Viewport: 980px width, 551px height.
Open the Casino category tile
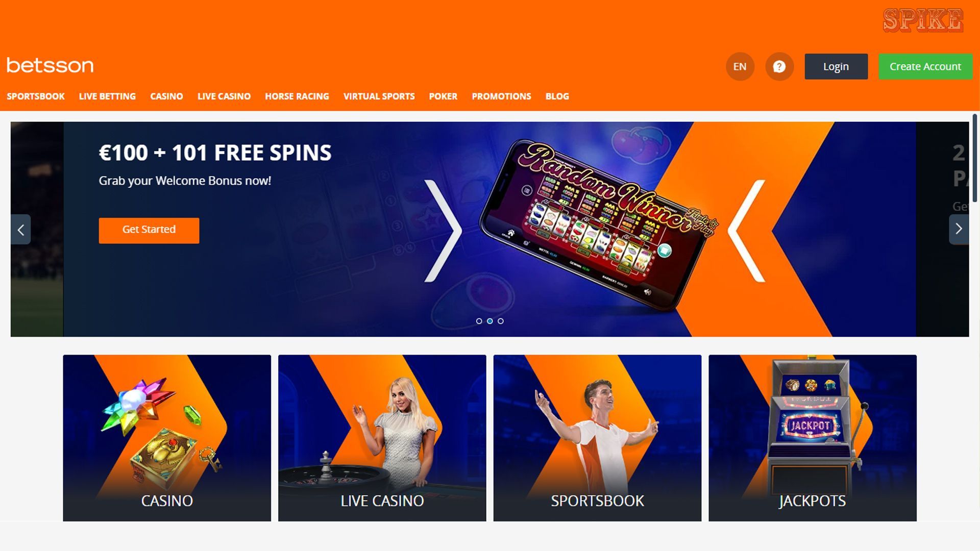click(167, 438)
